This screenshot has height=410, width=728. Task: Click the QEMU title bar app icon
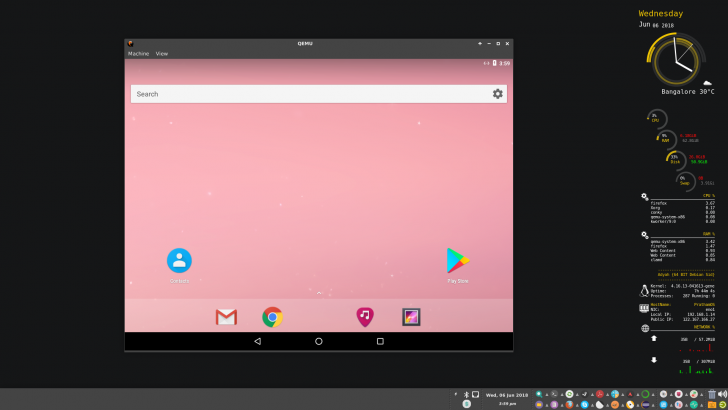coord(130,44)
